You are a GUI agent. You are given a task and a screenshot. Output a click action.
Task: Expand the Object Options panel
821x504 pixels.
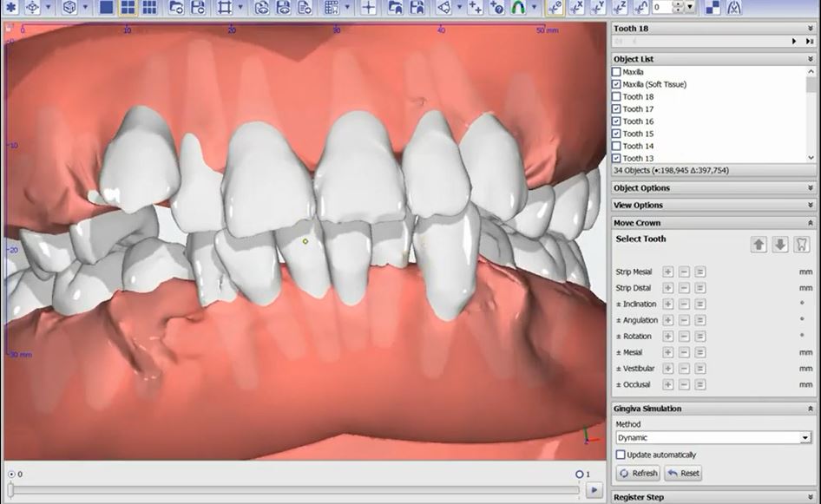coord(713,188)
